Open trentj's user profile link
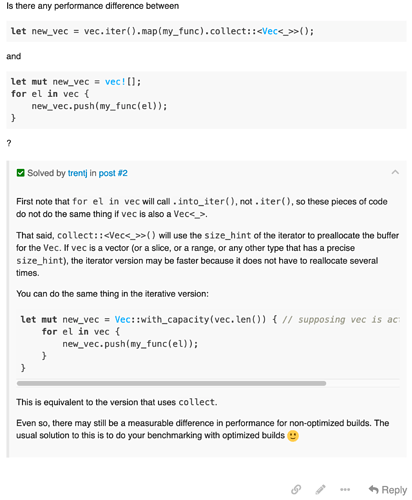 (77, 173)
